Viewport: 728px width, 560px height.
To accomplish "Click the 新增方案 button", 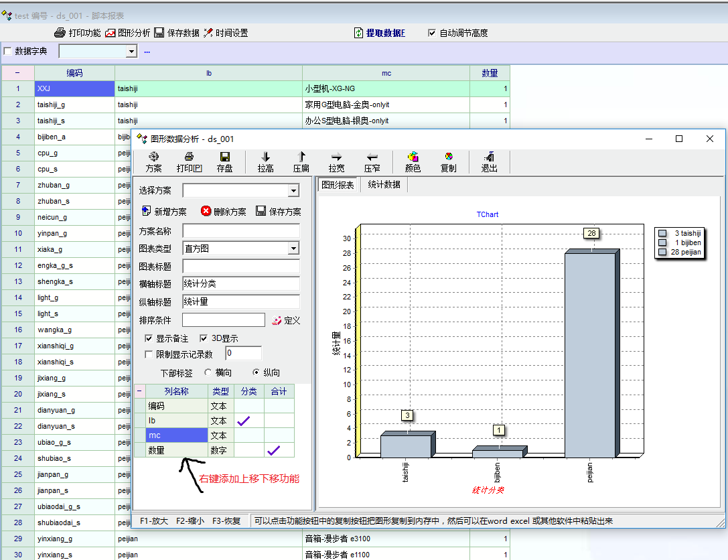I will click(x=164, y=212).
